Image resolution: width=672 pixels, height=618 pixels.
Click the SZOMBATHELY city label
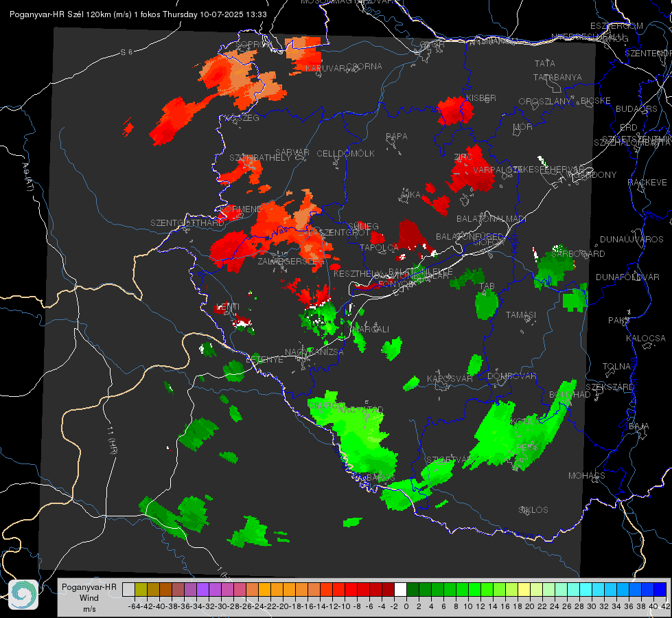[x=260, y=158]
